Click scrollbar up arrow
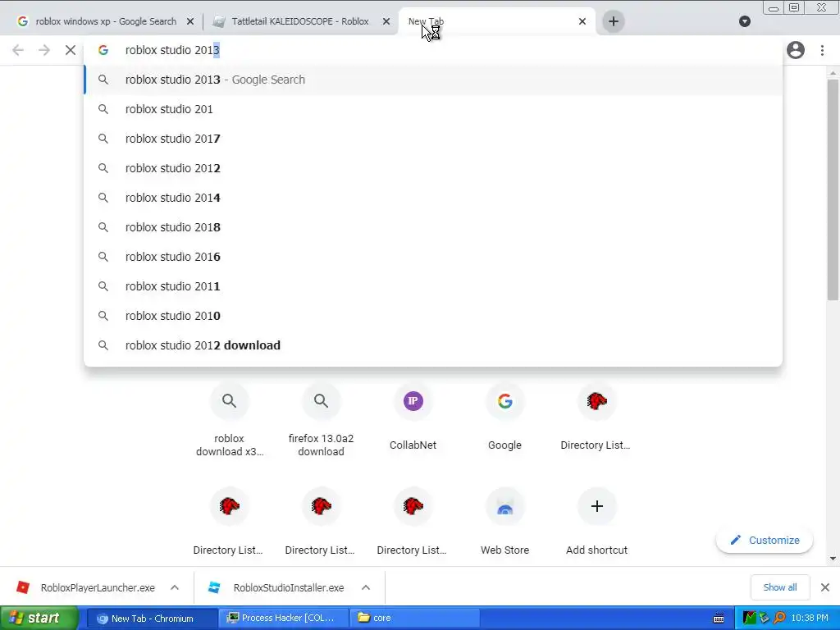The image size is (840, 630). click(x=833, y=73)
